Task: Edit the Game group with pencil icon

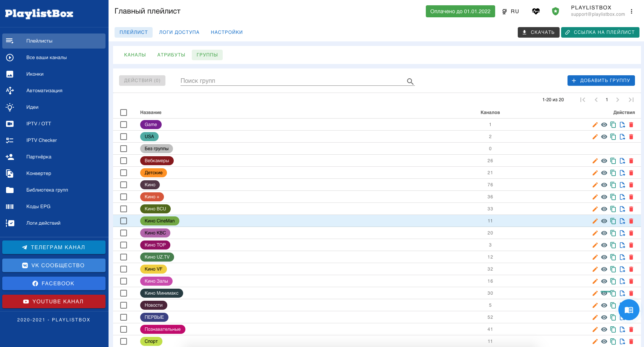Action: [595, 125]
